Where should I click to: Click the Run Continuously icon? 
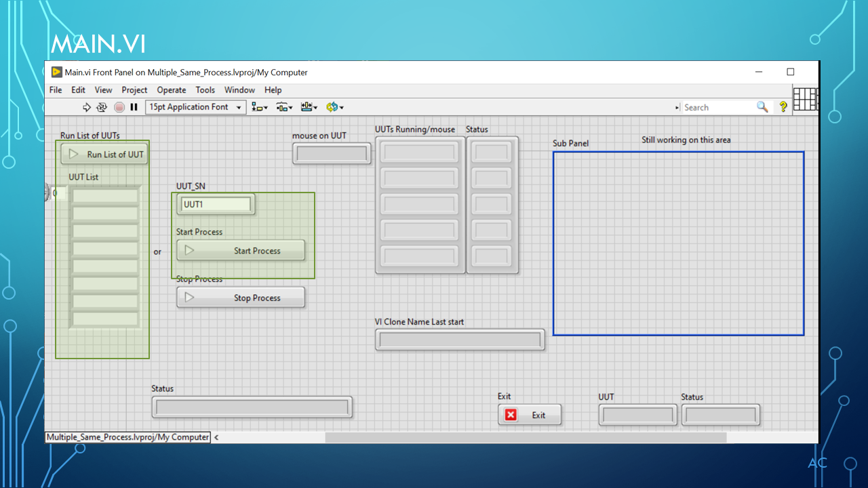(x=101, y=107)
